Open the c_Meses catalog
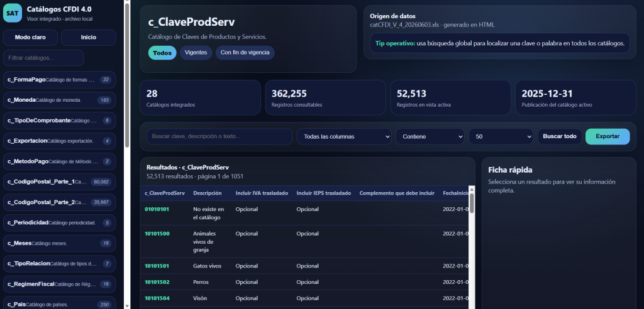644x309 pixels. tap(60, 243)
